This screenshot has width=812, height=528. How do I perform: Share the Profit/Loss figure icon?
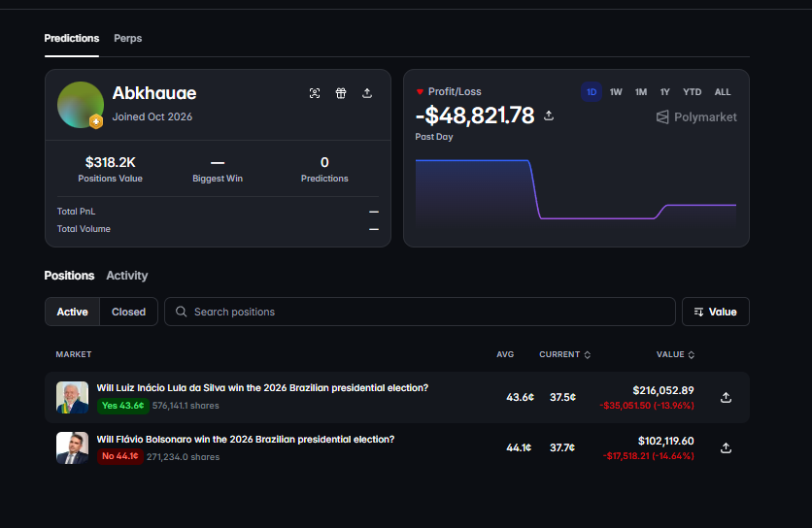click(x=549, y=115)
